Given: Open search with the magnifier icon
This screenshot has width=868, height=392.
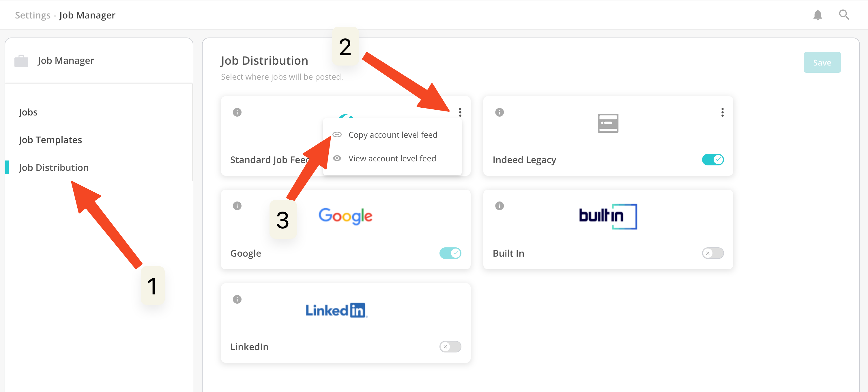Looking at the screenshot, I should pos(844,15).
